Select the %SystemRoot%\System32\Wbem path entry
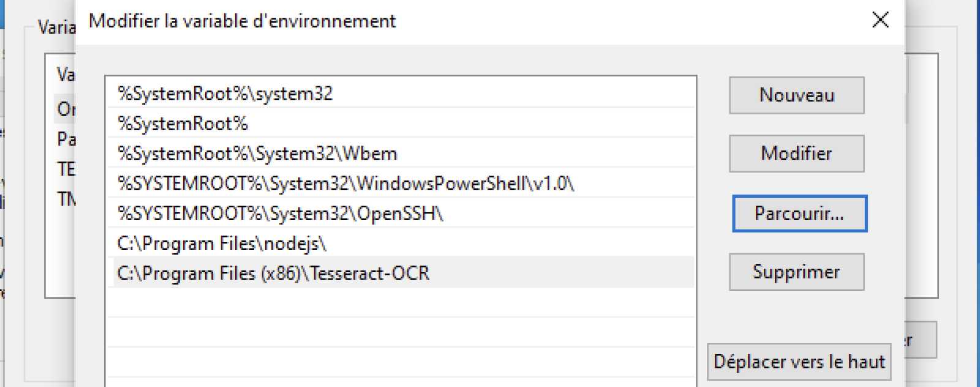The height and width of the screenshot is (387, 980). tap(401, 153)
